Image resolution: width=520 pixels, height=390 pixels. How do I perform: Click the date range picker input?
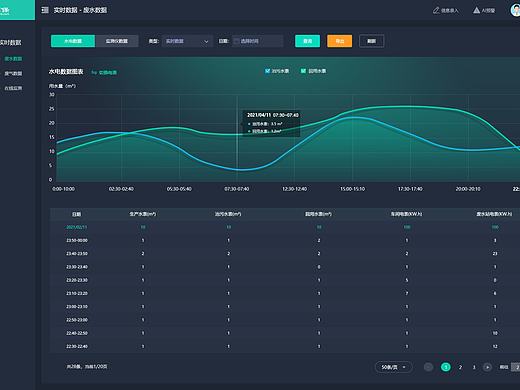pos(258,41)
